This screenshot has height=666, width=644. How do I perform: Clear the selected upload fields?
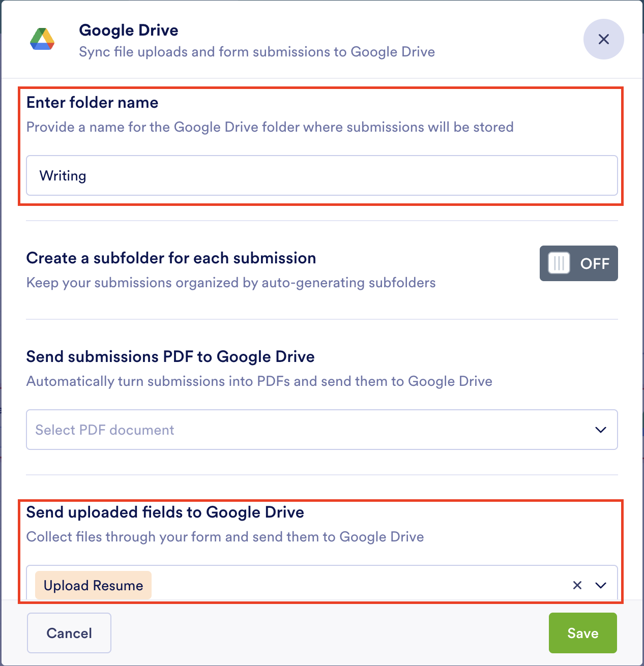[x=577, y=585]
